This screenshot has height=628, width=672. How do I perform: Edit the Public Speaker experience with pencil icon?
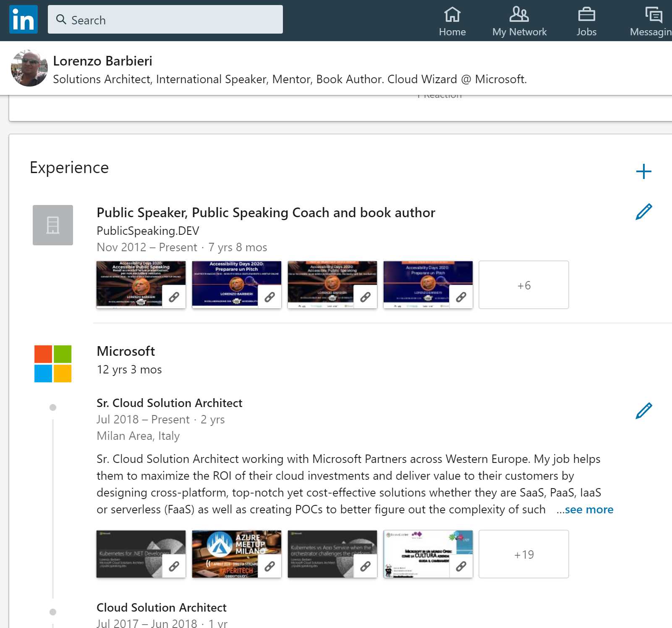click(x=643, y=213)
